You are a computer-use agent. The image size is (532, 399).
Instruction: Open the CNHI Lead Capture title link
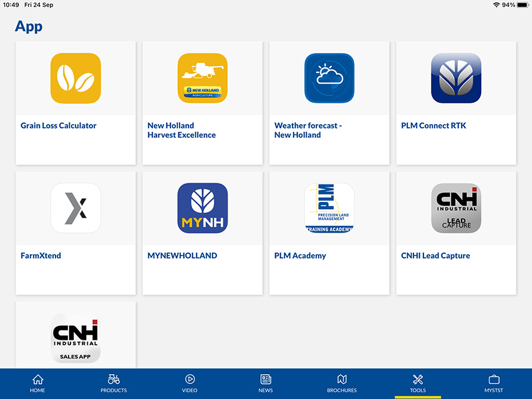(x=436, y=256)
